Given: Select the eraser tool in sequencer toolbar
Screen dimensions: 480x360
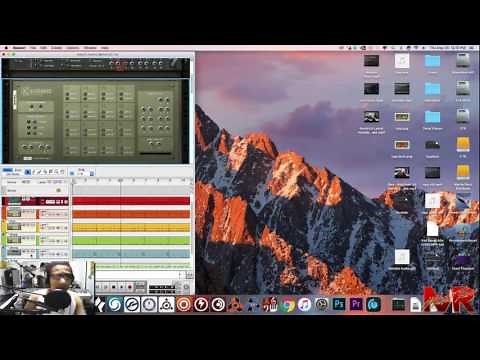Looking at the screenshot, I should 39,172.
